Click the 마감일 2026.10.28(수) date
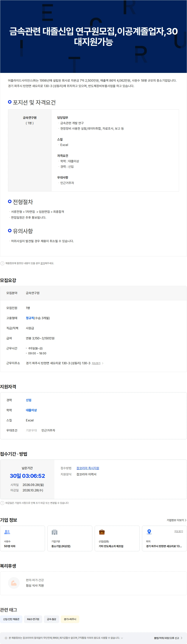 point(33,490)
